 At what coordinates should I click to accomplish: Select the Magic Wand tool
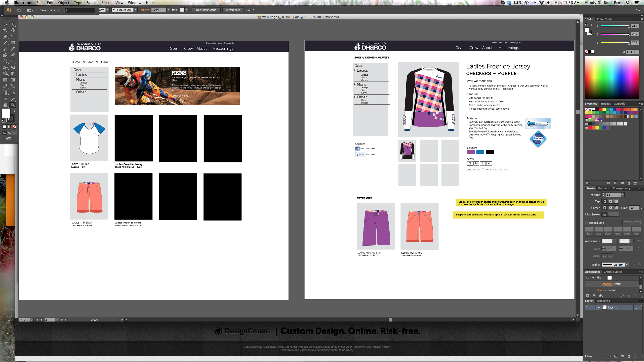tap(5, 30)
